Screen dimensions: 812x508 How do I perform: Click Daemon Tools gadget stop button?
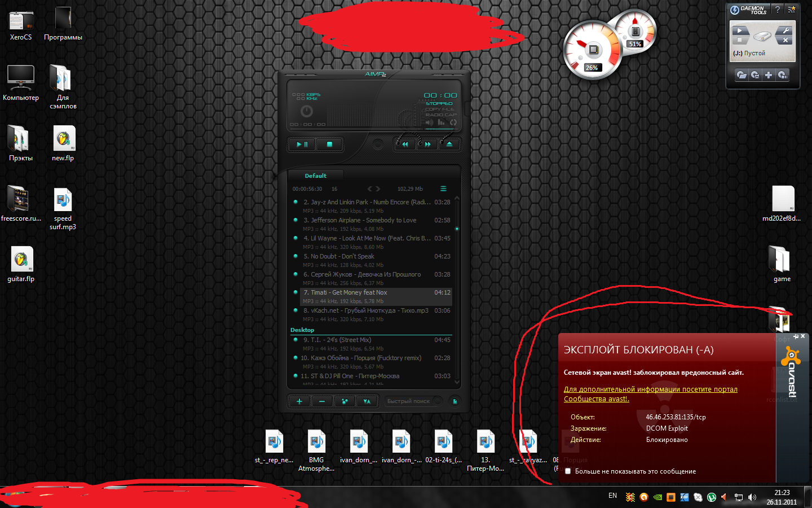(x=740, y=40)
